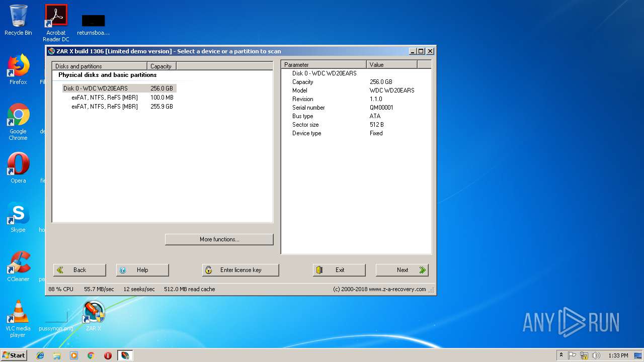Image resolution: width=644 pixels, height=362 pixels.
Task: Select Disk 0 - WDC WD20EARS row
Action: pos(119,88)
